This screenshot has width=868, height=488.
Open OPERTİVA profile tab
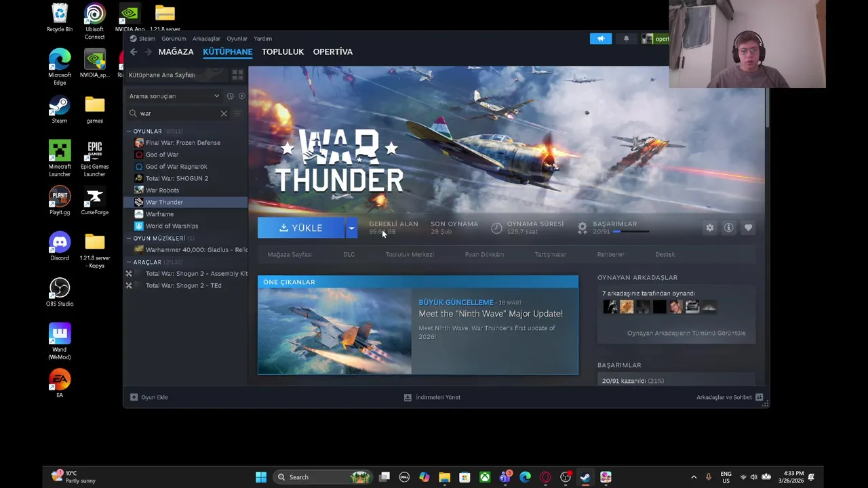click(333, 52)
